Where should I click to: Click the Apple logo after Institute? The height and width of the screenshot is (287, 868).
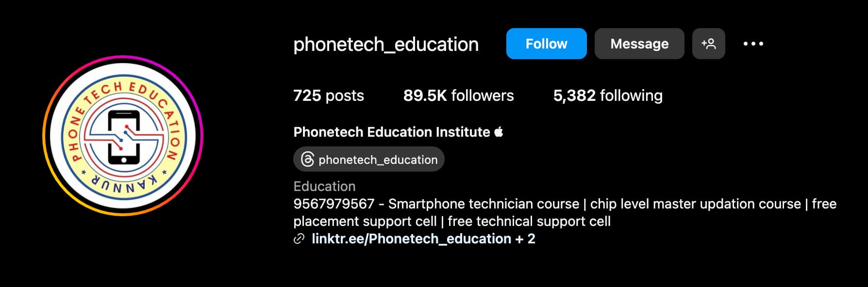pyautogui.click(x=499, y=132)
